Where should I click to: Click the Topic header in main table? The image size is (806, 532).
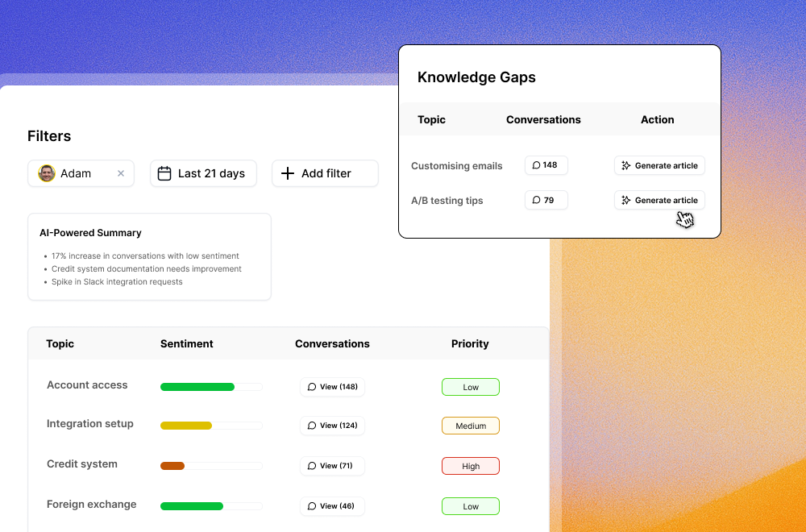(60, 344)
